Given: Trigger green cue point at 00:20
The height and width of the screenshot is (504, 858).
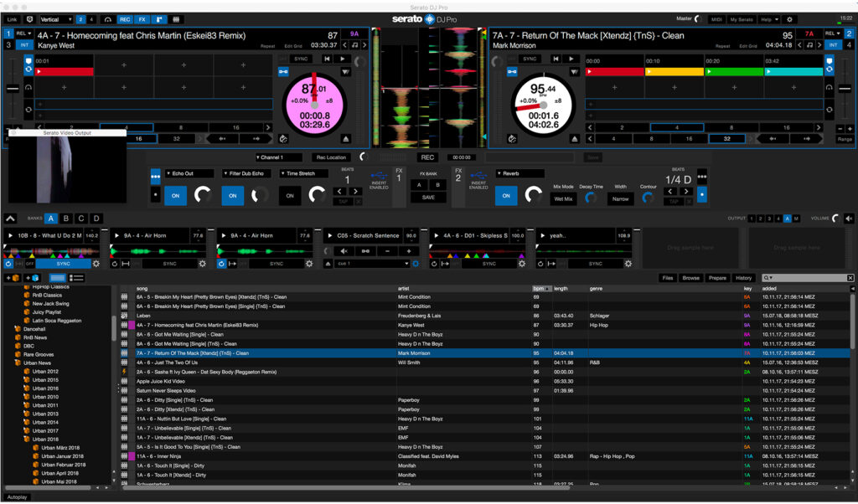Looking at the screenshot, I should tap(734, 72).
